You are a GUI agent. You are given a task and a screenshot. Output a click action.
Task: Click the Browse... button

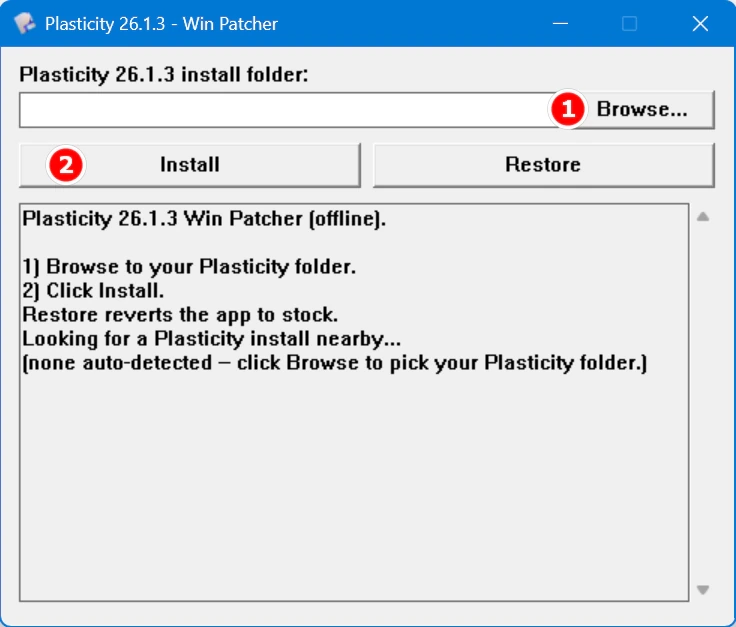click(641, 110)
